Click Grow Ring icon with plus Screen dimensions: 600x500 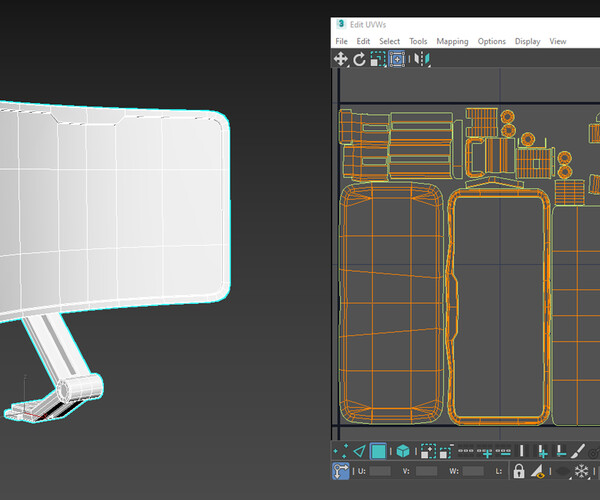(542, 451)
